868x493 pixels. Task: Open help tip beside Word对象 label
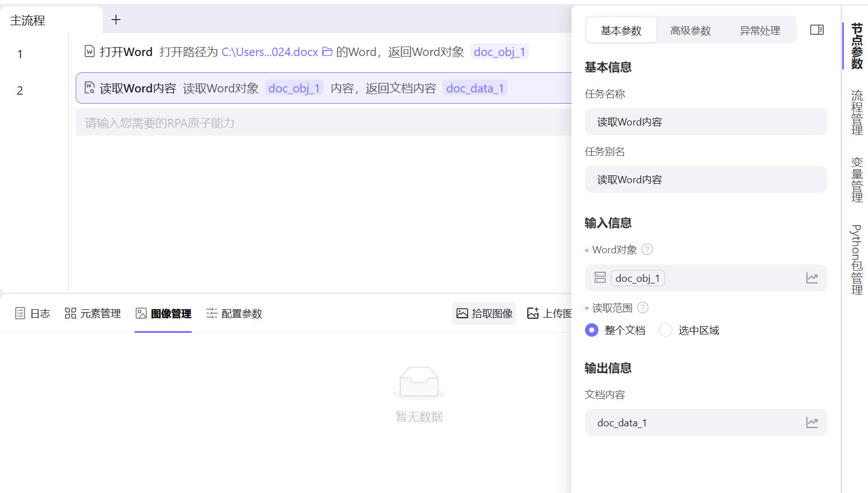click(647, 249)
